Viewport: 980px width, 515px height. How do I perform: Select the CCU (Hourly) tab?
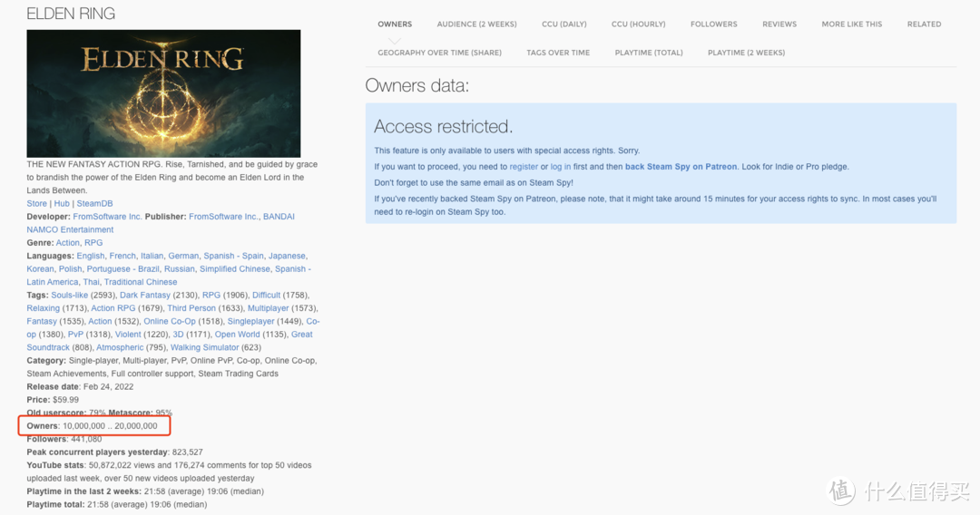click(638, 24)
